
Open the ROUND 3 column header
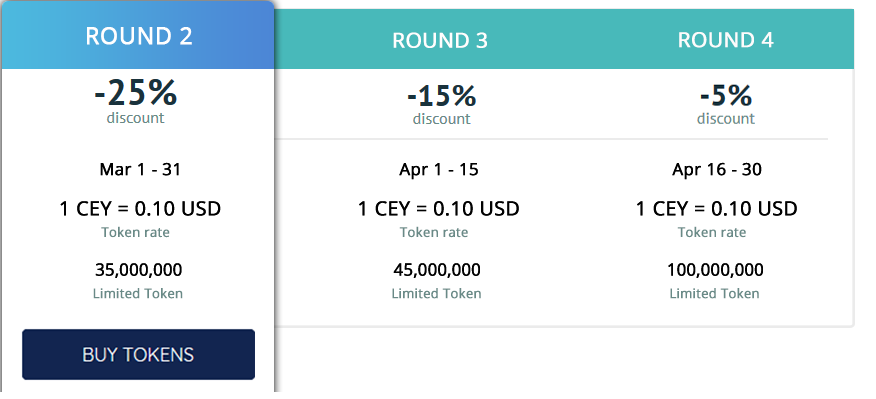440,40
